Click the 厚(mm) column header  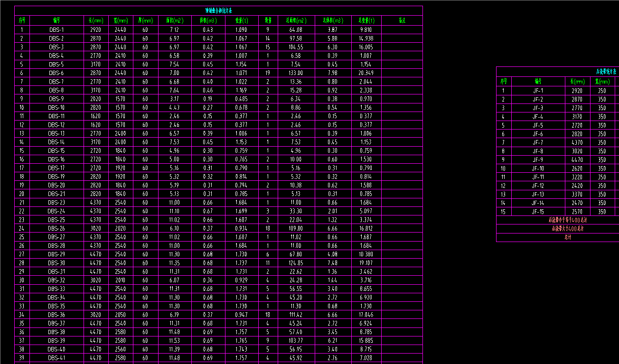(x=145, y=20)
